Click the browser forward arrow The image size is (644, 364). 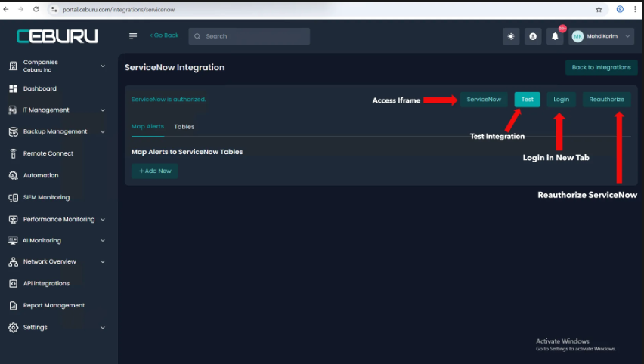(20, 9)
